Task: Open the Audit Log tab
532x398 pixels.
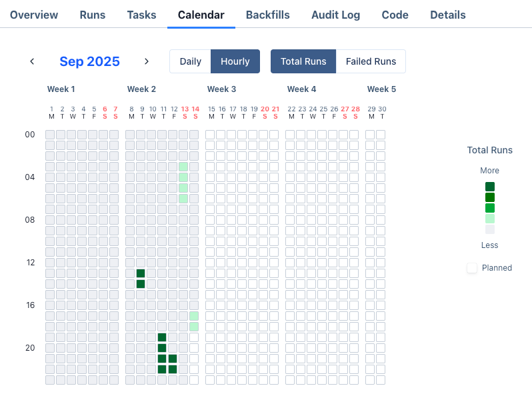Action: coord(335,15)
